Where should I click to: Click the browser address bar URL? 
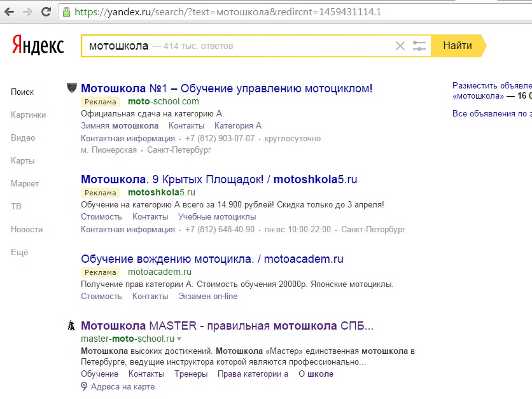tap(228, 12)
